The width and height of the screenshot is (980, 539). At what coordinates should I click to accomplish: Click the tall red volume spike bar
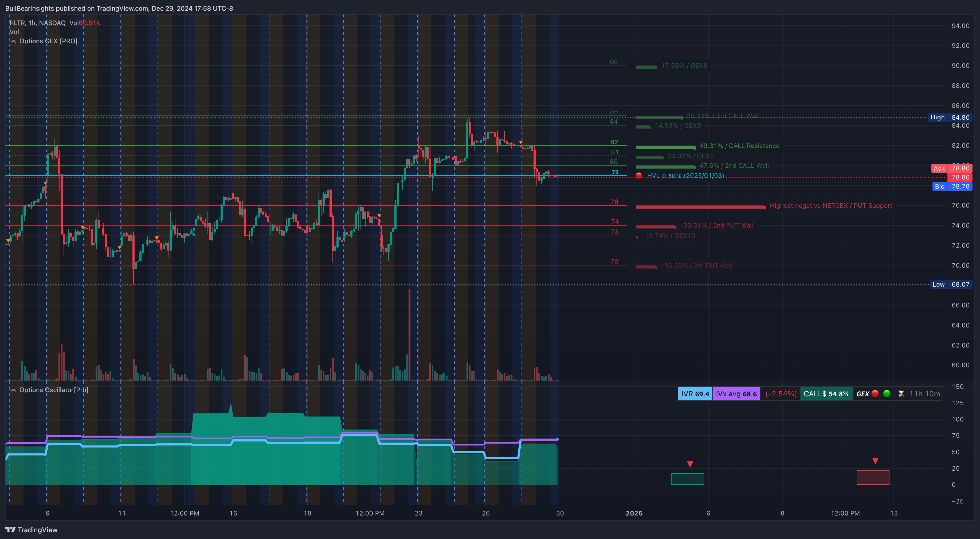coord(409,335)
